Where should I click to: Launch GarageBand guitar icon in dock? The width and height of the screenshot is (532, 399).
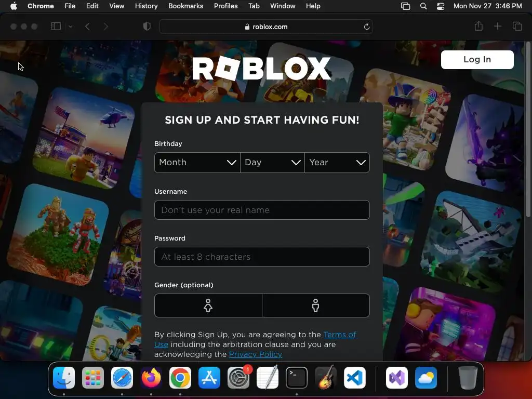click(x=326, y=378)
